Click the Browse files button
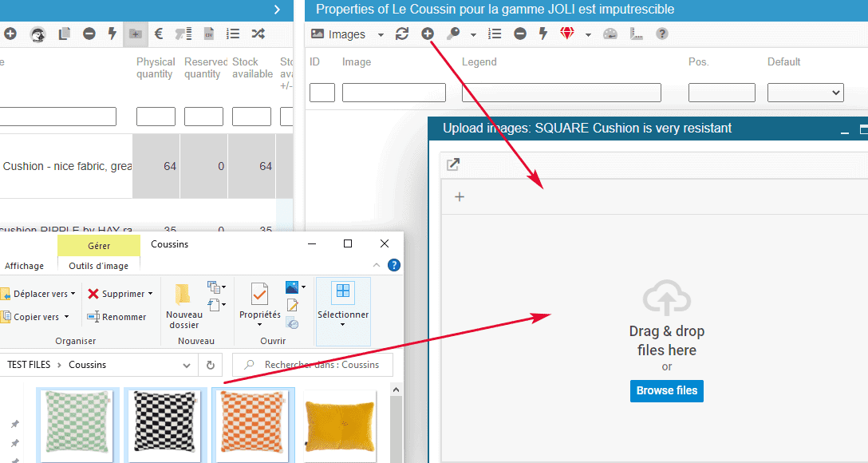The width and height of the screenshot is (868, 463). pos(666,390)
